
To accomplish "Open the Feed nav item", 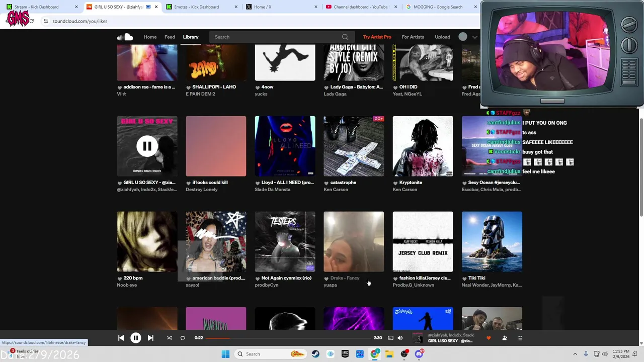I will click(170, 37).
